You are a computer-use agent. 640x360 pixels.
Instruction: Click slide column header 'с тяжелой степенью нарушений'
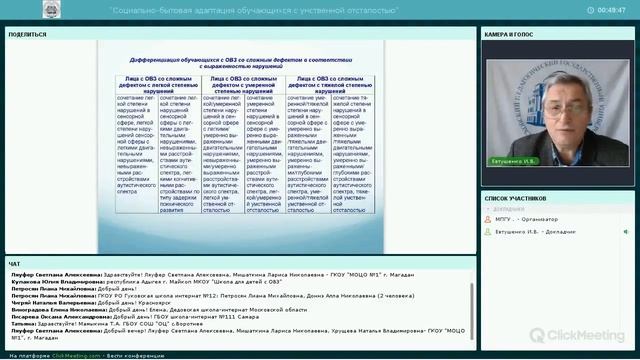point(330,85)
